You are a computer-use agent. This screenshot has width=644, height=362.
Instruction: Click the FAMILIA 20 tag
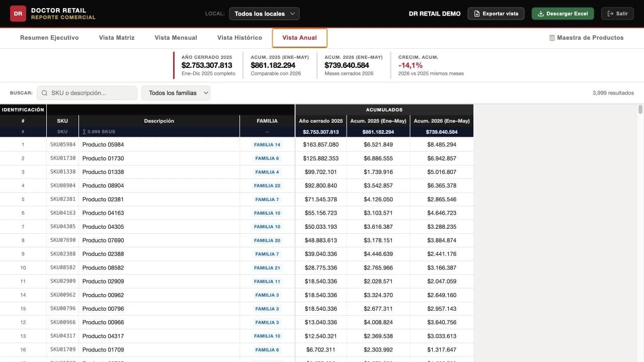pos(267,240)
